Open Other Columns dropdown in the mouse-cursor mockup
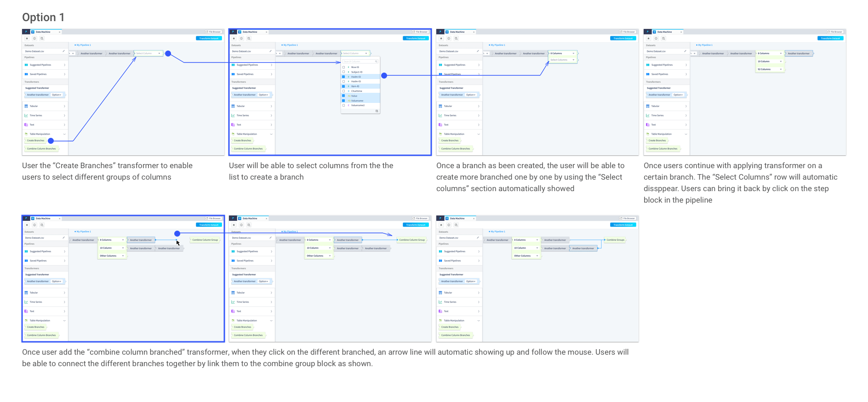 coord(112,256)
